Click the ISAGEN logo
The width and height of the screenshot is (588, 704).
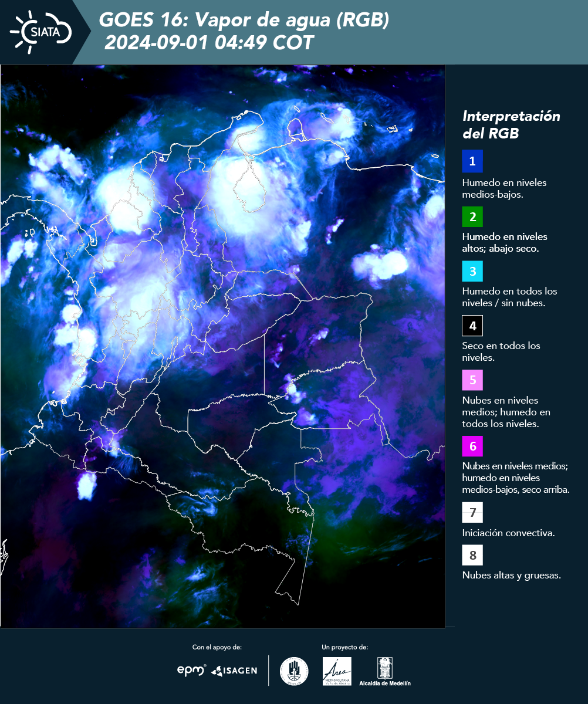(234, 671)
